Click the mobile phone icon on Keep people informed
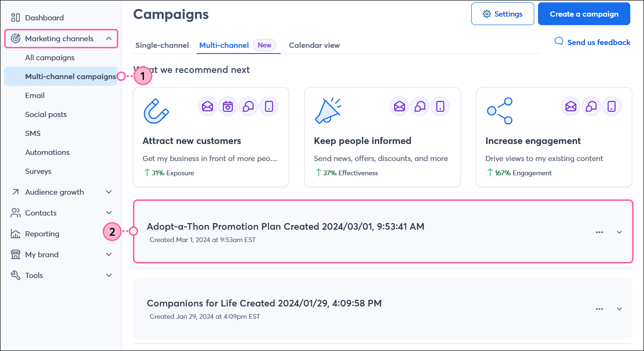The width and height of the screenshot is (644, 351). (x=440, y=106)
